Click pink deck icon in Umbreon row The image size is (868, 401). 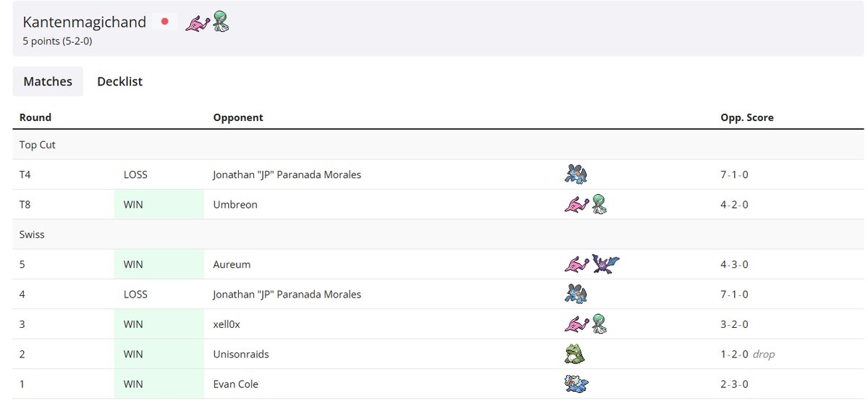tap(577, 205)
